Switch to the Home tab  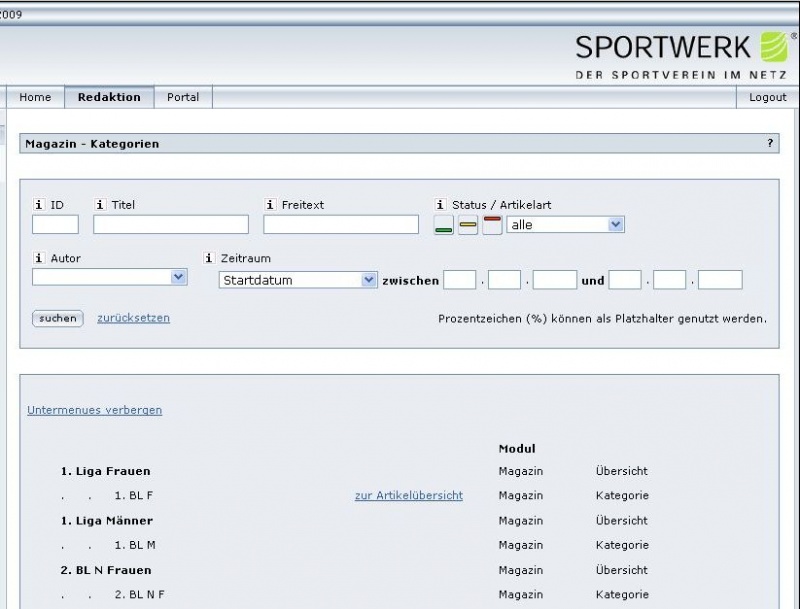click(35, 97)
